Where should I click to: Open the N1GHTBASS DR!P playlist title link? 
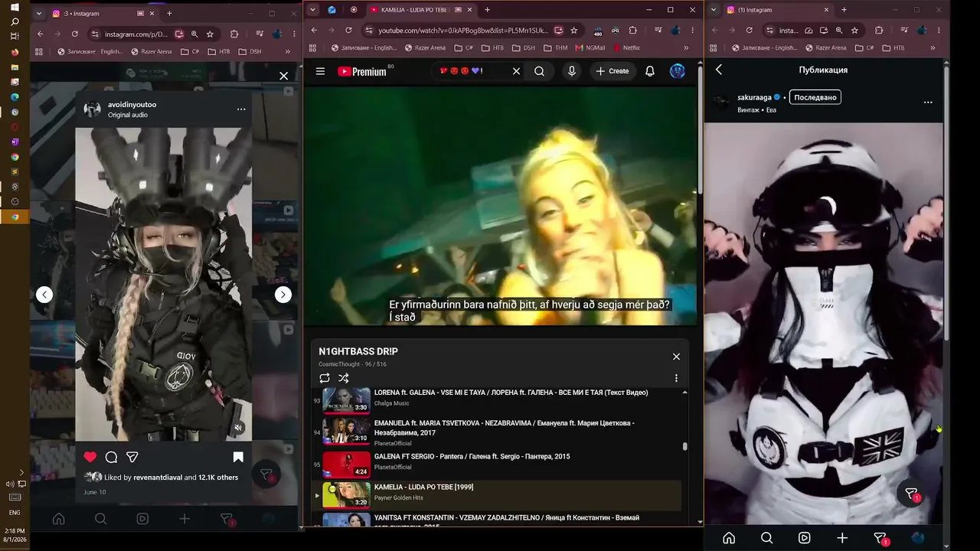pyautogui.click(x=358, y=351)
